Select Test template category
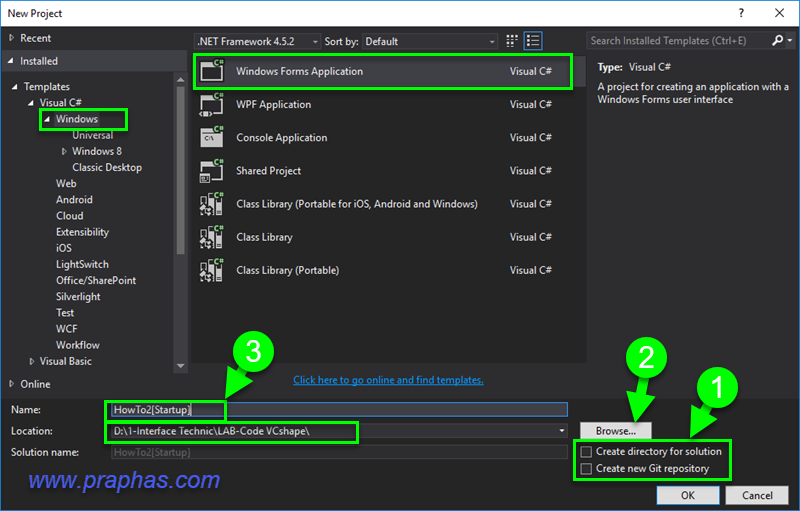 (65, 313)
